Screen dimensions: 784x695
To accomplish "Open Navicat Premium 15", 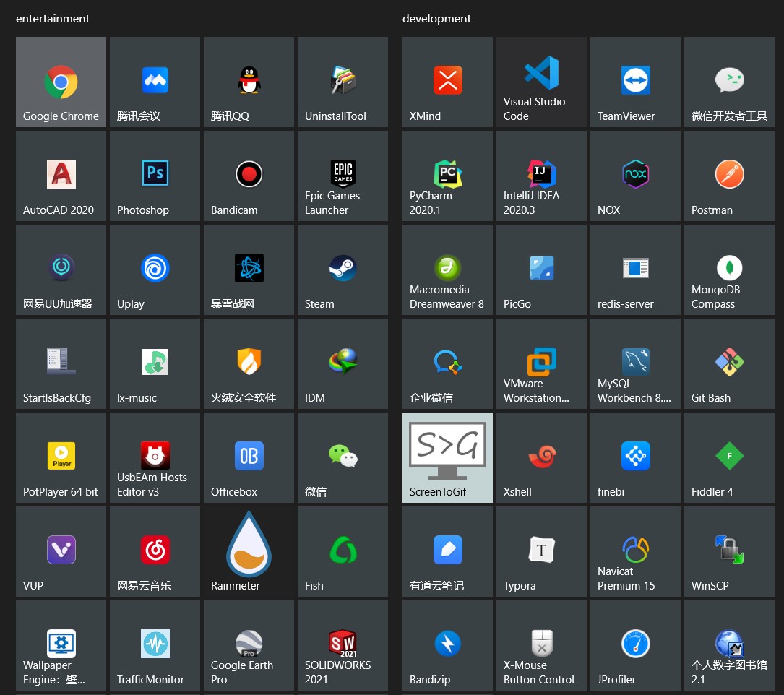I will [635, 551].
